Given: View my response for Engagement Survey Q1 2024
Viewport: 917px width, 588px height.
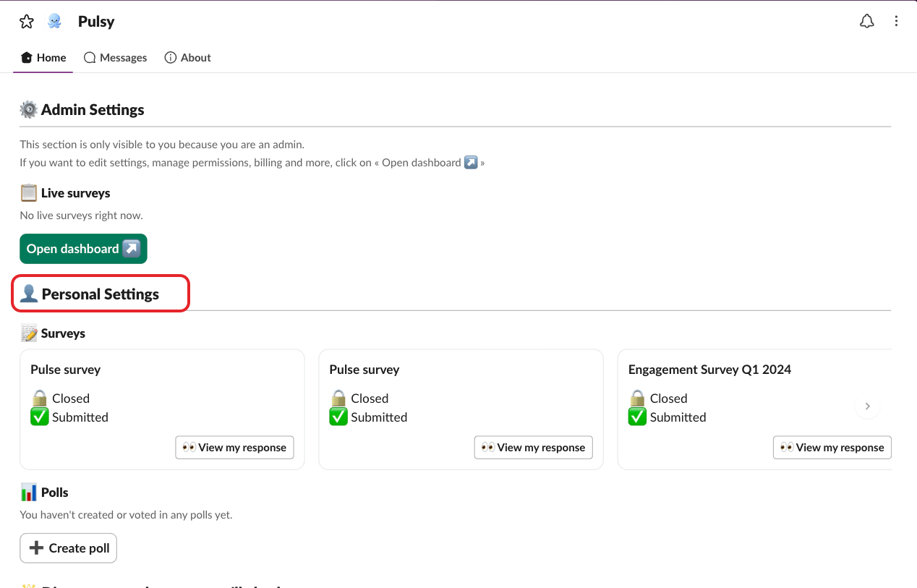Looking at the screenshot, I should click(832, 448).
